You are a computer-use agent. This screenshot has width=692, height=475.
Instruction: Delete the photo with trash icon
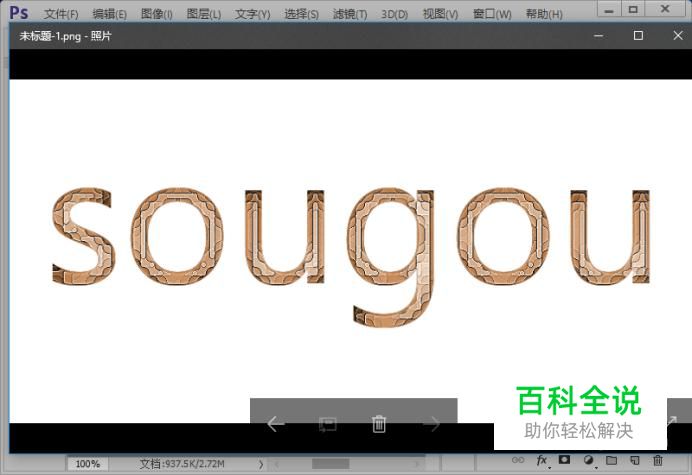pyautogui.click(x=379, y=424)
